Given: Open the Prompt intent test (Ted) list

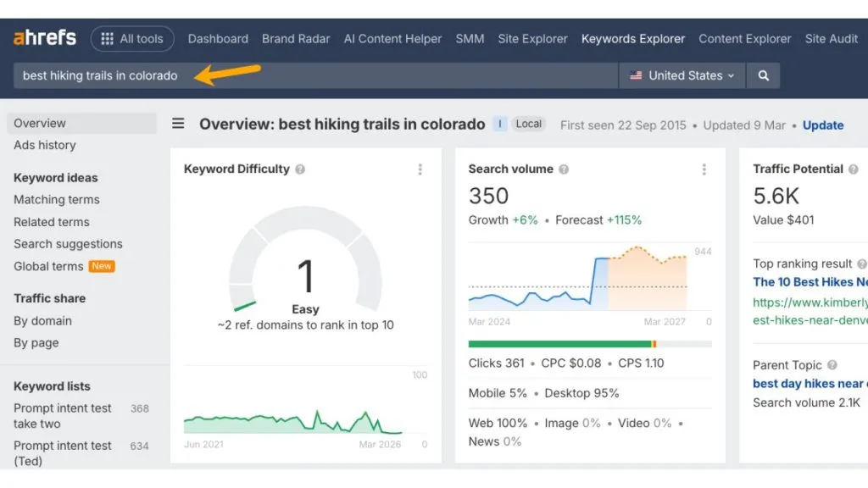Looking at the screenshot, I should coord(63,453).
